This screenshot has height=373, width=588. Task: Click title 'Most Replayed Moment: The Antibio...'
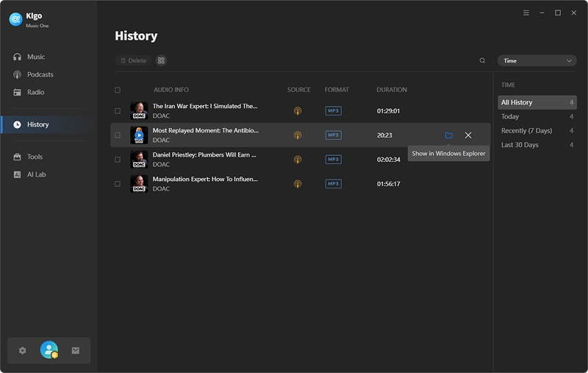tap(206, 131)
